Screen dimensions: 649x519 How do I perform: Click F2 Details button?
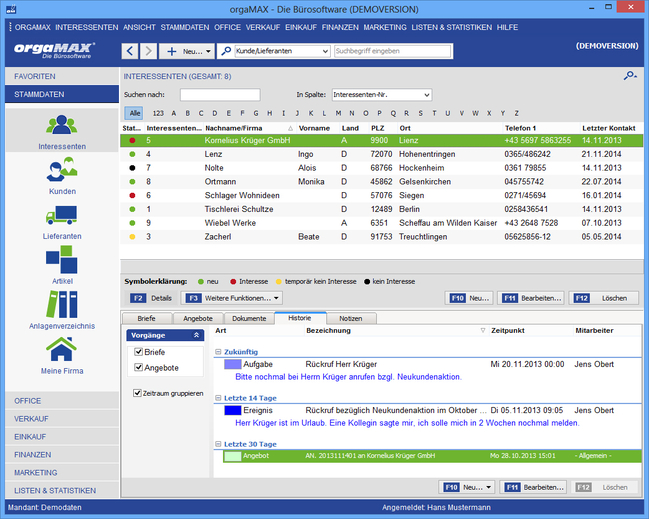pyautogui.click(x=151, y=298)
